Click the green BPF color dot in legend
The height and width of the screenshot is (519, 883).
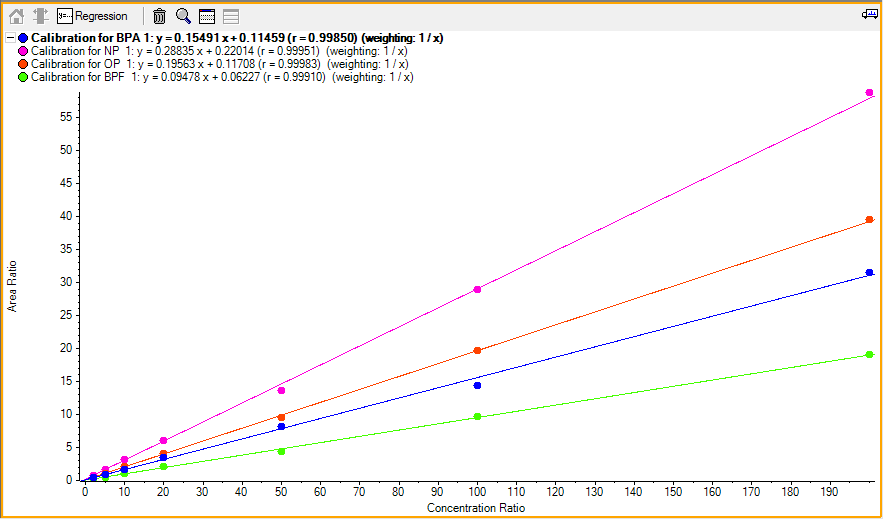coord(23,77)
